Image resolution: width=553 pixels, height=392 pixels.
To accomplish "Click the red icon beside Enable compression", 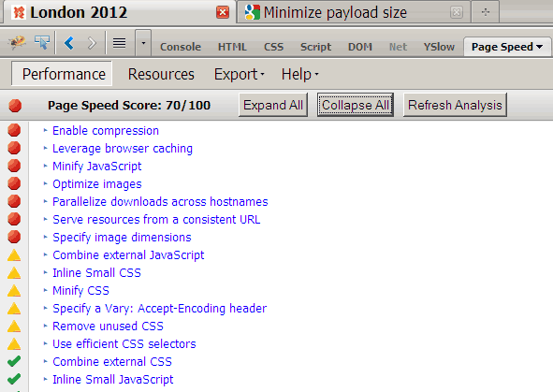I will [14, 130].
